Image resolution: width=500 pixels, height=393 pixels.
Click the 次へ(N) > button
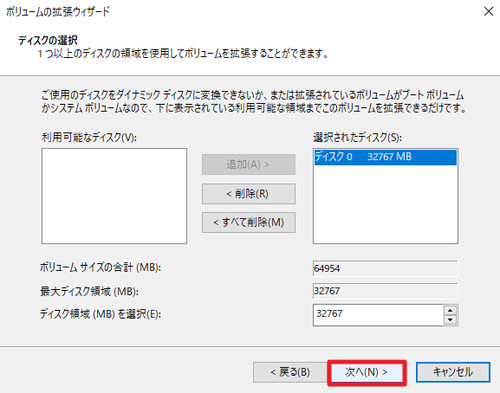tap(367, 372)
